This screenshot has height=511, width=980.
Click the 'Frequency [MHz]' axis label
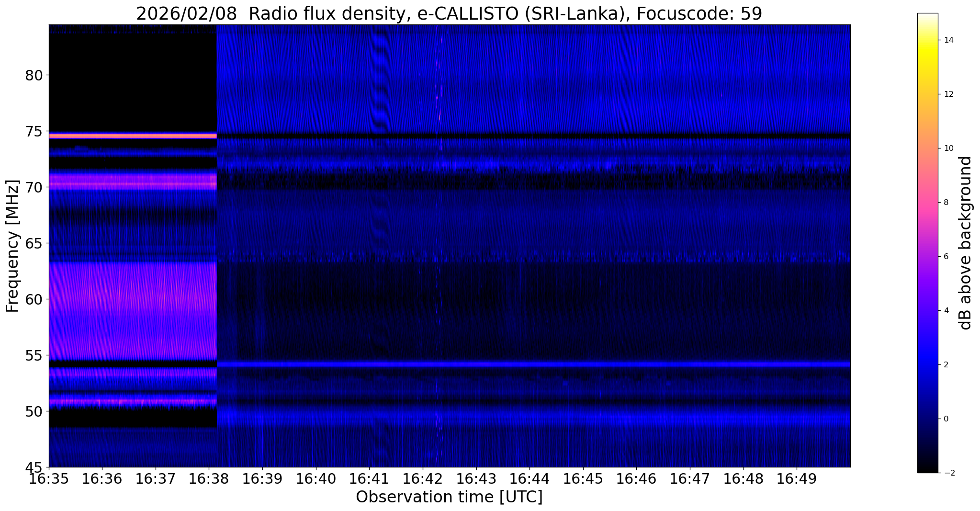tap(12, 246)
